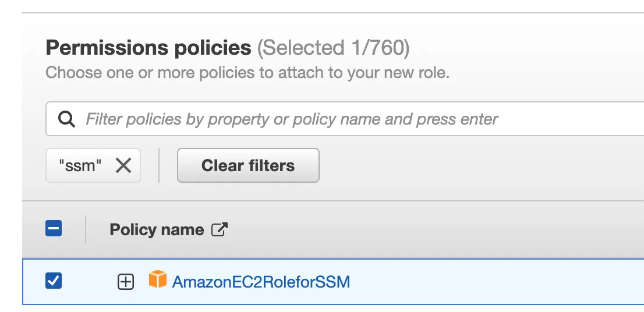Focus the filter policies search field
The width and height of the screenshot is (644, 312).
(x=345, y=119)
